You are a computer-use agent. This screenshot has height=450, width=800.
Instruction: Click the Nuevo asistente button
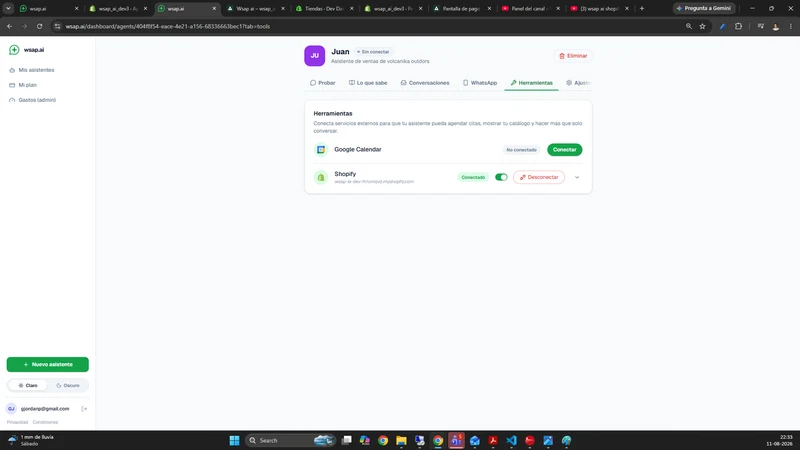pos(47,364)
